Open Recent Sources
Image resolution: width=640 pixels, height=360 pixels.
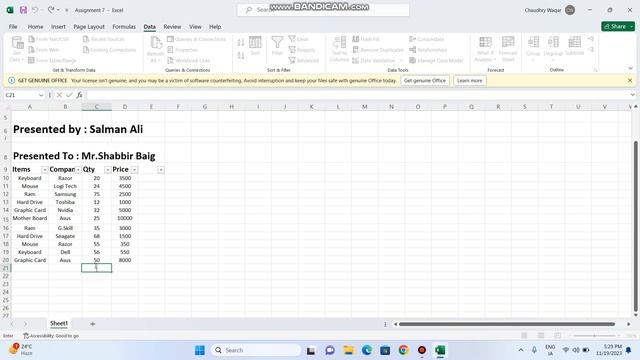pos(104,39)
